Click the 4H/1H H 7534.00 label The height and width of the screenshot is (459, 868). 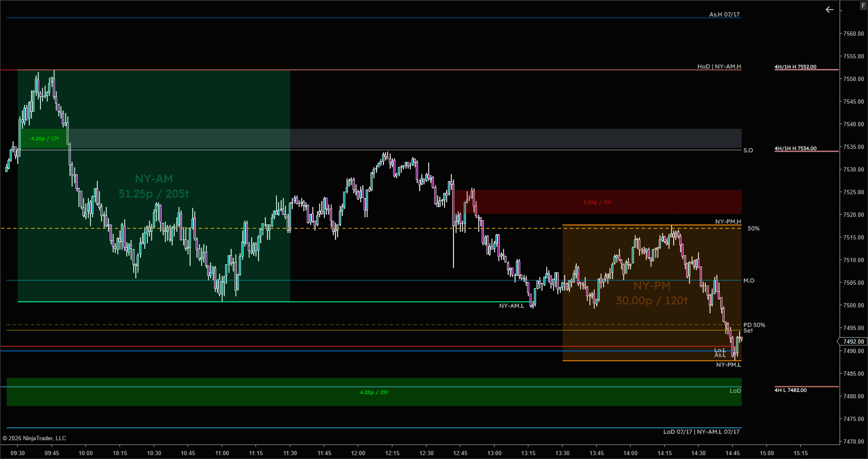(795, 148)
